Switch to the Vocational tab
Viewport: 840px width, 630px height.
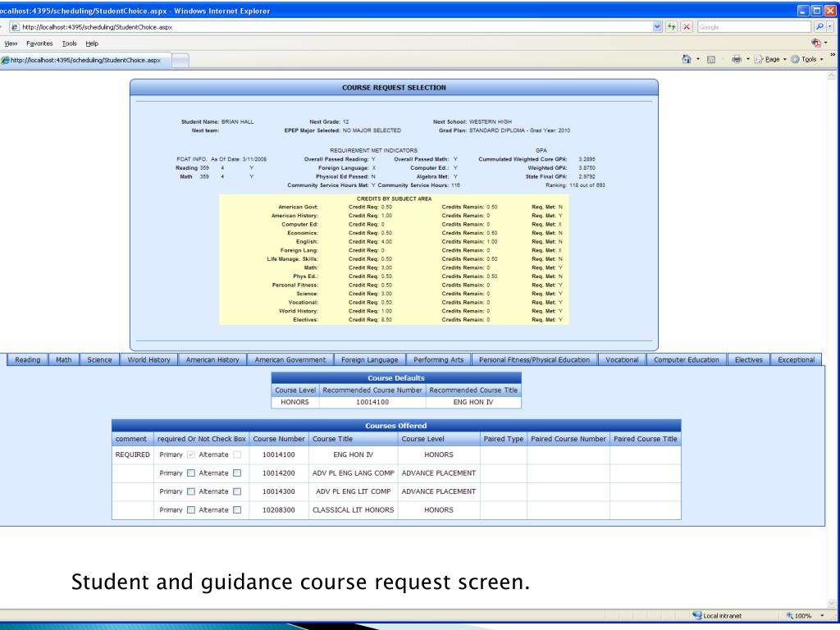point(622,360)
